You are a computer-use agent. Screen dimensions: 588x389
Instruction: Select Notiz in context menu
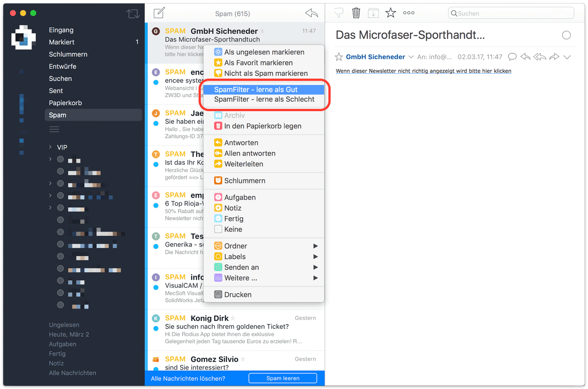coord(264,208)
